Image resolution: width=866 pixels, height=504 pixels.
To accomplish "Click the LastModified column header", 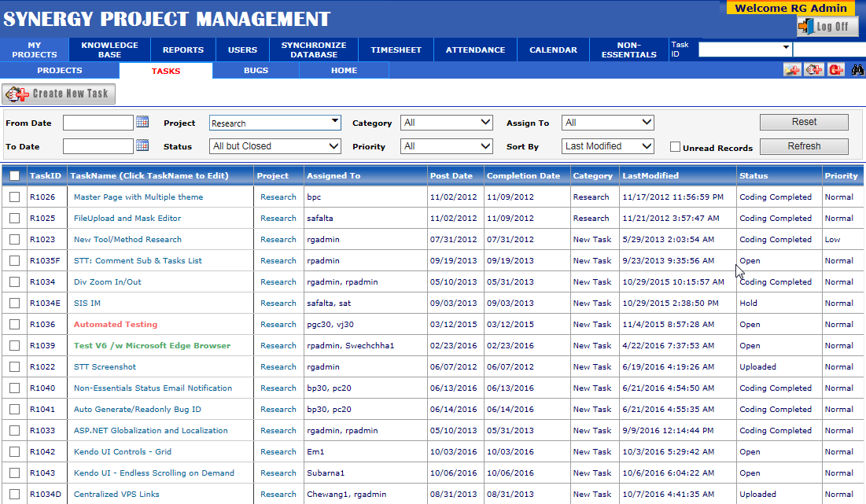I will pos(650,175).
